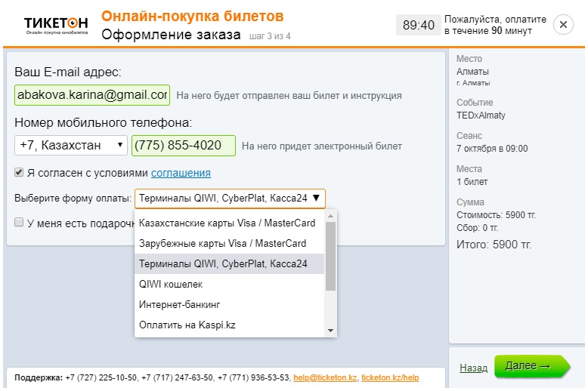Click the шаг 3 из 4 step indicator
Image resolution: width=588 pixels, height=391 pixels.
point(270,36)
